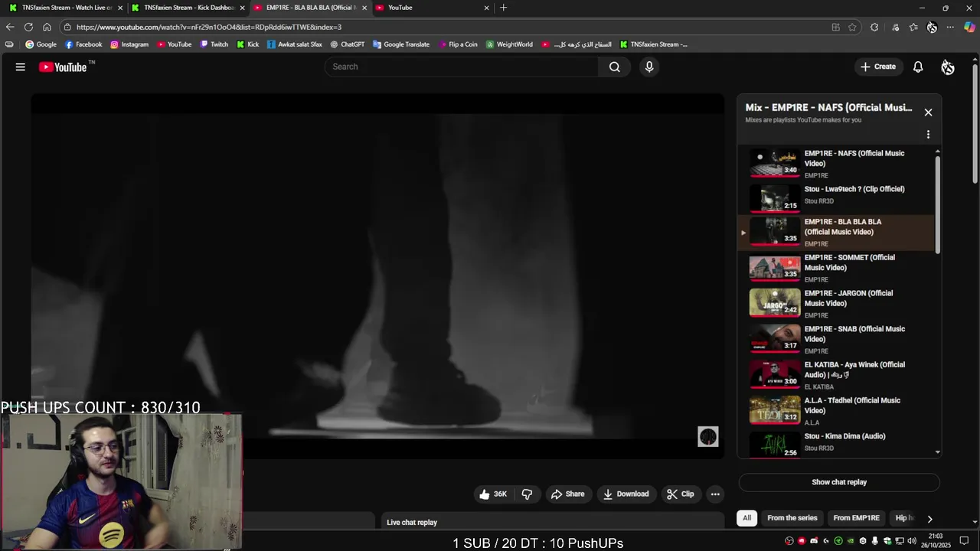Activate voice search microphone
This screenshot has width=980, height=551.
[649, 67]
